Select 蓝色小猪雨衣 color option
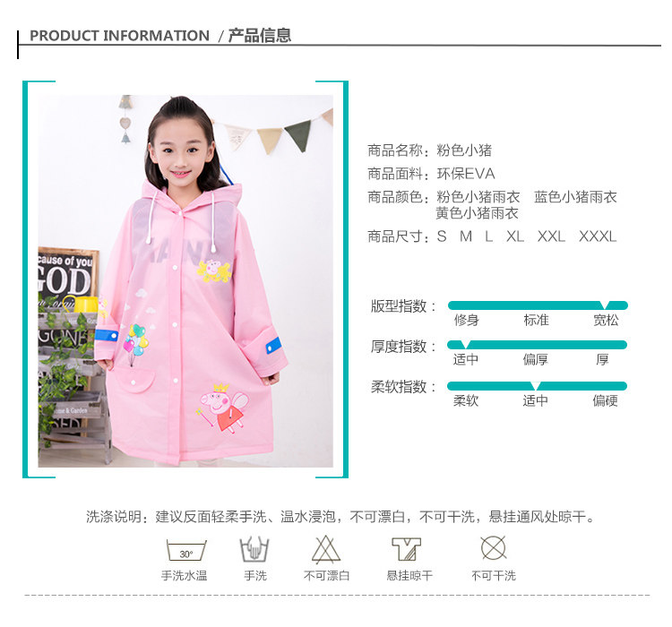This screenshot has width=672, height=627. point(575,197)
